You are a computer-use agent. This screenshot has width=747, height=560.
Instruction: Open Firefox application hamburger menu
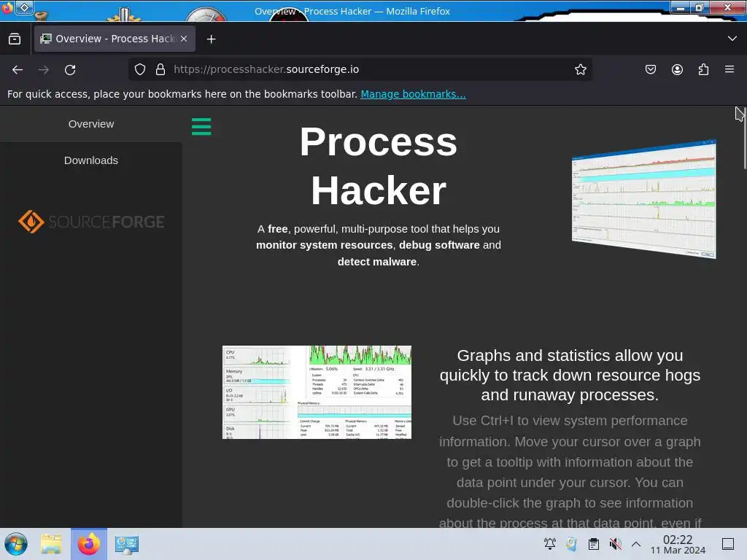729,69
